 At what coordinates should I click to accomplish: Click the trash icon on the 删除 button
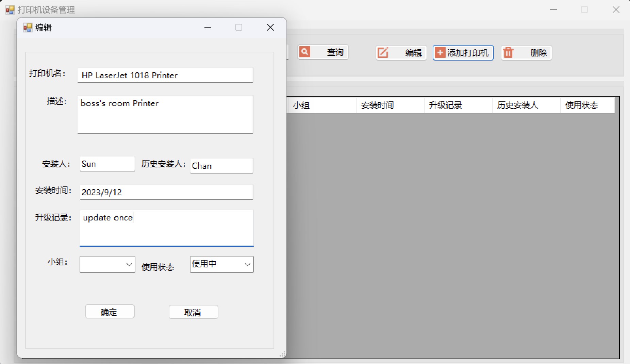[x=508, y=53]
